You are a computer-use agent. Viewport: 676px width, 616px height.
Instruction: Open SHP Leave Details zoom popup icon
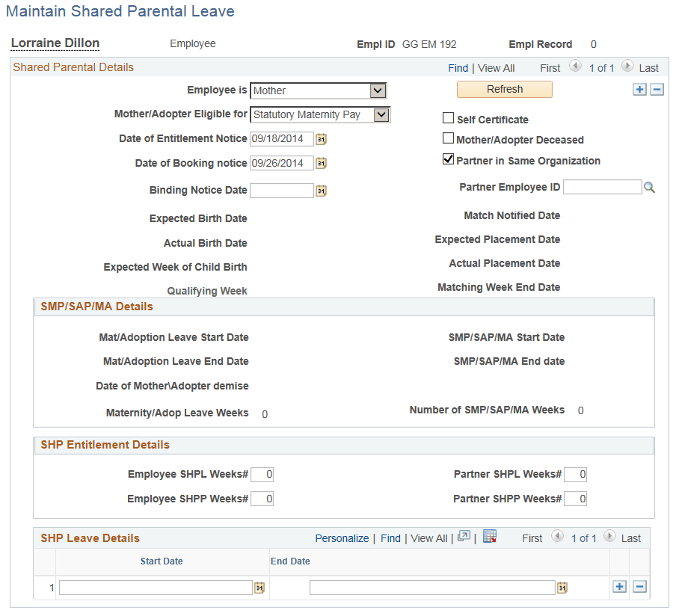pyautogui.click(x=464, y=536)
